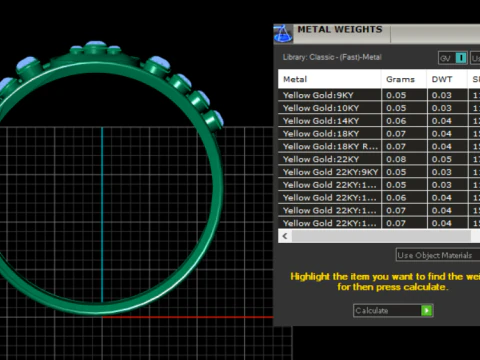Click Use Object Materials button

(x=438, y=255)
